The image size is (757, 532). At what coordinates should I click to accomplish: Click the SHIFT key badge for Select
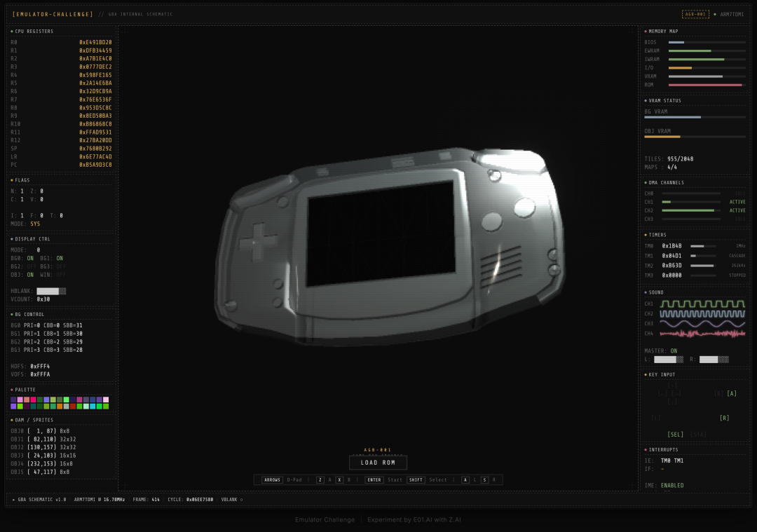(416, 480)
